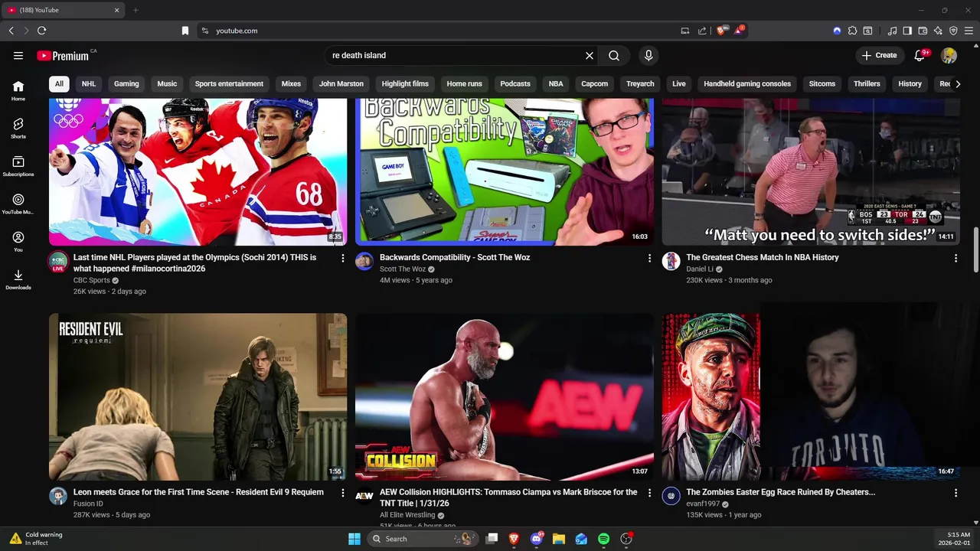Select the NHL filter chip

pos(89,83)
